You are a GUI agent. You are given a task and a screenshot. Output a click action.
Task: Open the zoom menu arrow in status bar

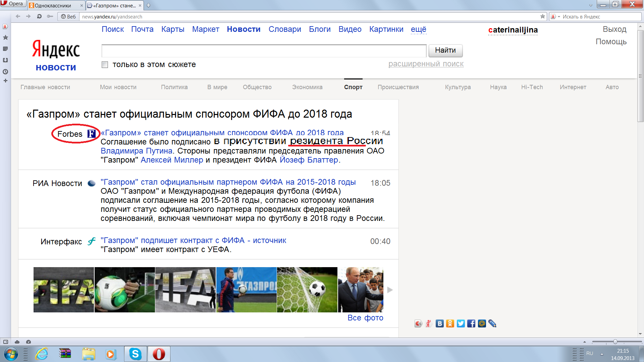pos(585,342)
